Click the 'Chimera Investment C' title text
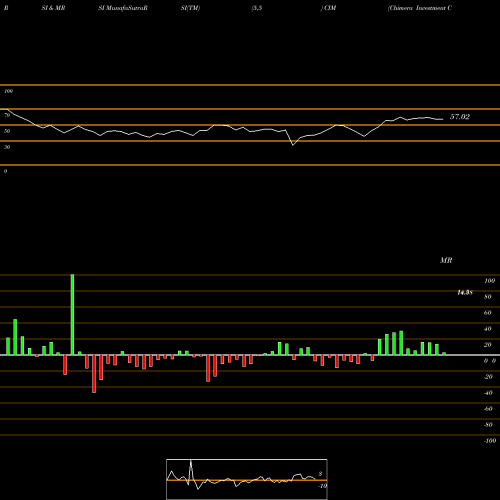The image size is (500, 500). tap(420, 8)
